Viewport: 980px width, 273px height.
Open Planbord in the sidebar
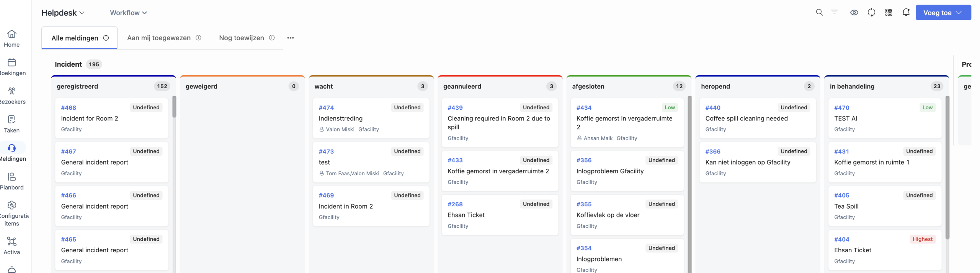tap(12, 181)
